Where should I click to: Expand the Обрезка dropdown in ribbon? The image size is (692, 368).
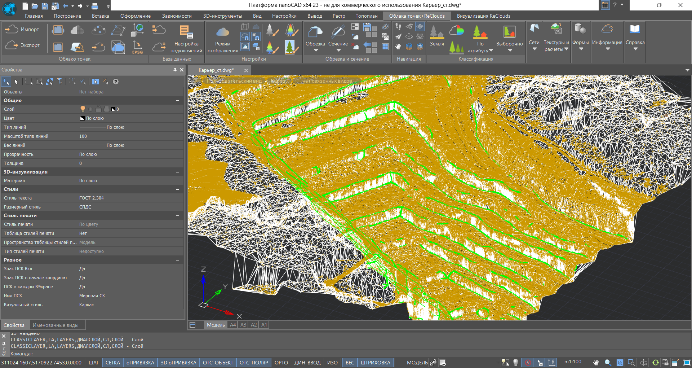316,50
